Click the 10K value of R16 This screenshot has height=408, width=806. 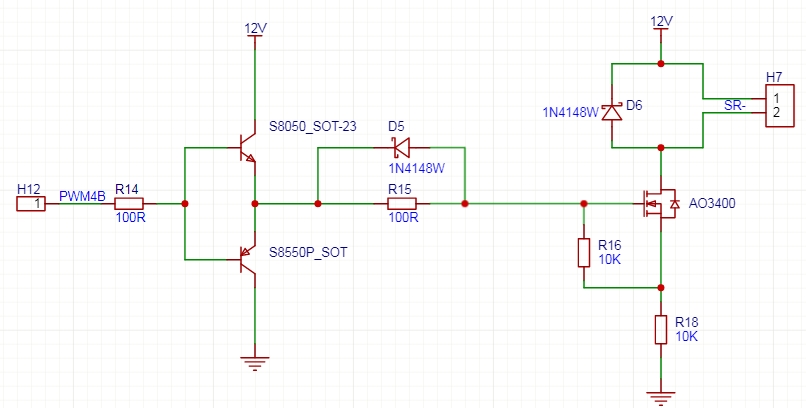pos(610,259)
